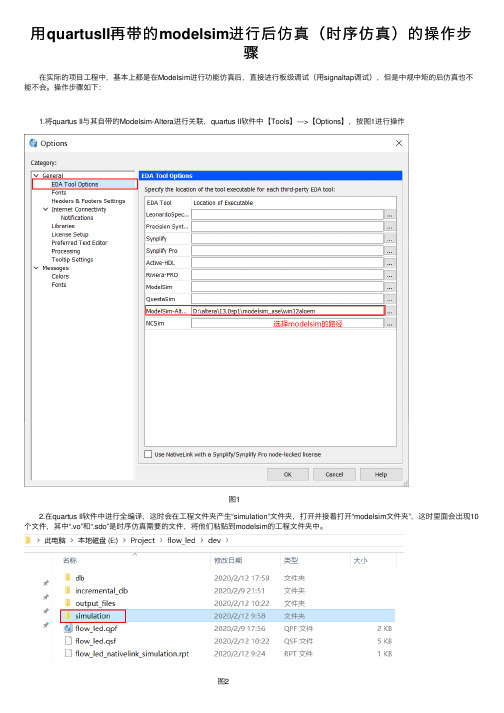Screen dimensions: 504x713
Task: Select the db folder icon
Action: pos(68,577)
